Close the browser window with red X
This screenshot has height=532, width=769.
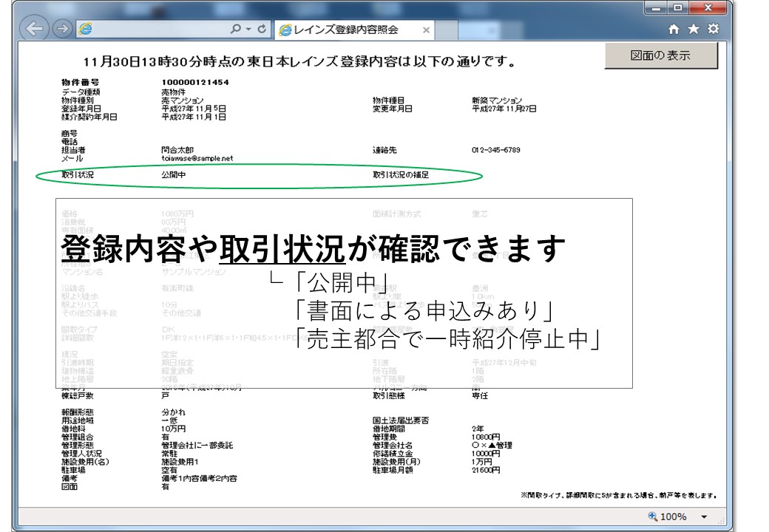(x=708, y=8)
